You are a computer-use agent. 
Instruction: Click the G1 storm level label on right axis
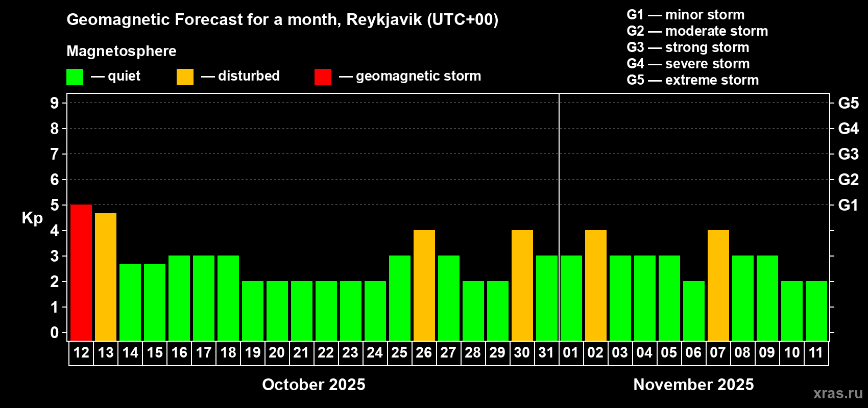pos(848,205)
